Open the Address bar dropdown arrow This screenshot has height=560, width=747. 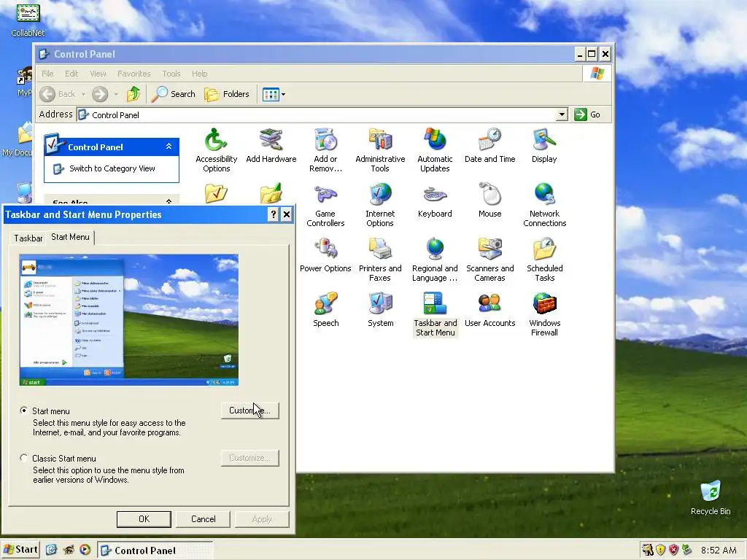[x=562, y=114]
